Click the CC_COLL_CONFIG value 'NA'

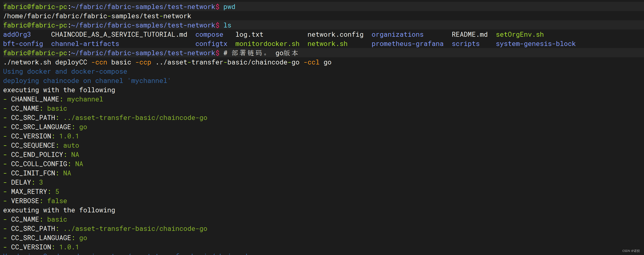tap(79, 164)
